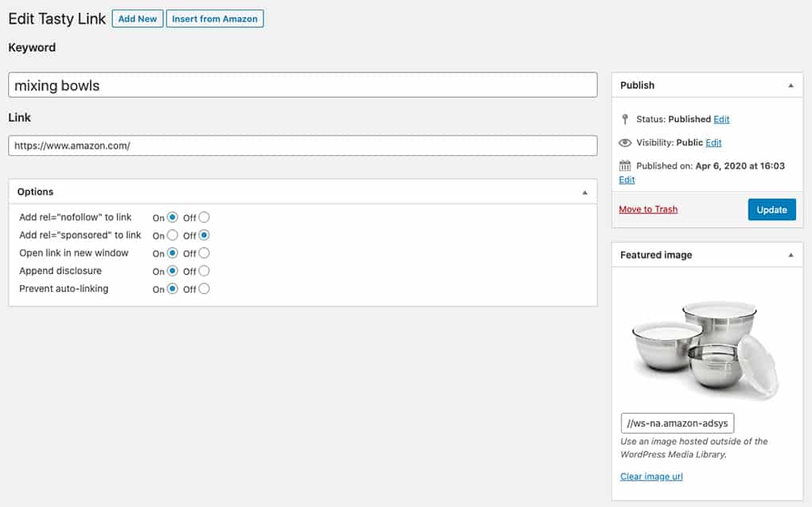Image resolution: width=812 pixels, height=507 pixels.
Task: Click the Add New button
Action: 137,18
